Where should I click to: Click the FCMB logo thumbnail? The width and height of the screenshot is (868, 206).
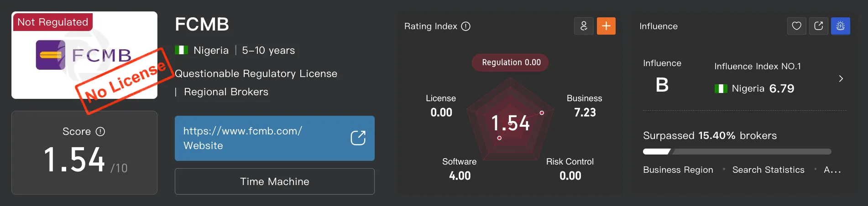coord(84,55)
